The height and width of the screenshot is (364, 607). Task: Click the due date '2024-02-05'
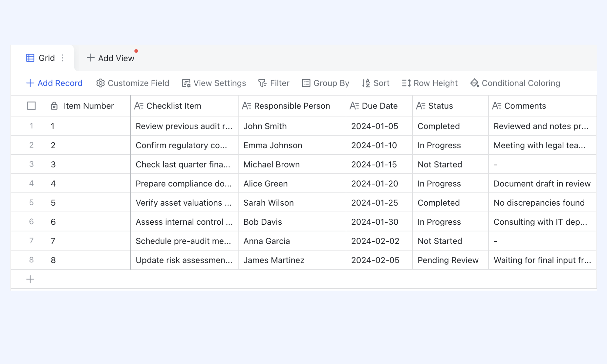point(379,260)
